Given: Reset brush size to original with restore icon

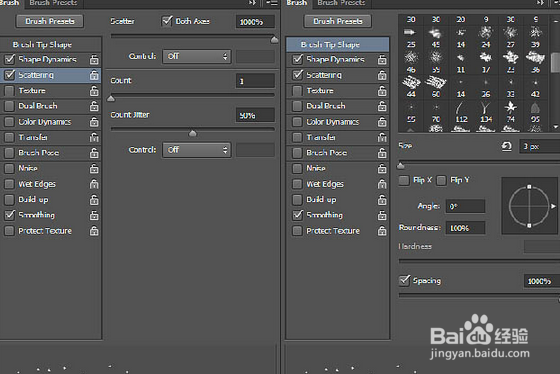Looking at the screenshot, I should (x=506, y=146).
